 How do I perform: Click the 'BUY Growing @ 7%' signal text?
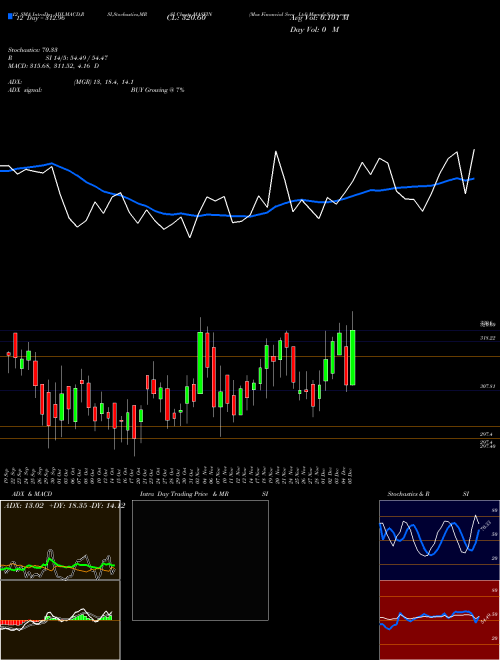pos(157,90)
